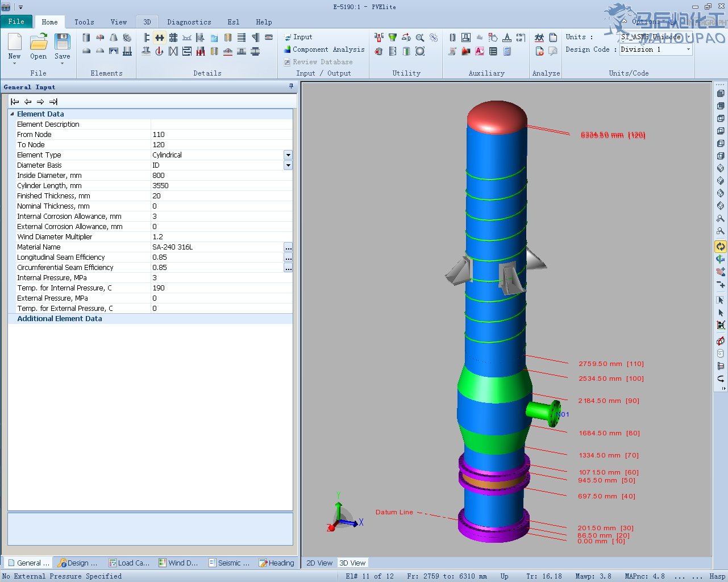Screen dimensions: 728x582
Task: Toggle the General Input panel pin
Action: [292, 86]
